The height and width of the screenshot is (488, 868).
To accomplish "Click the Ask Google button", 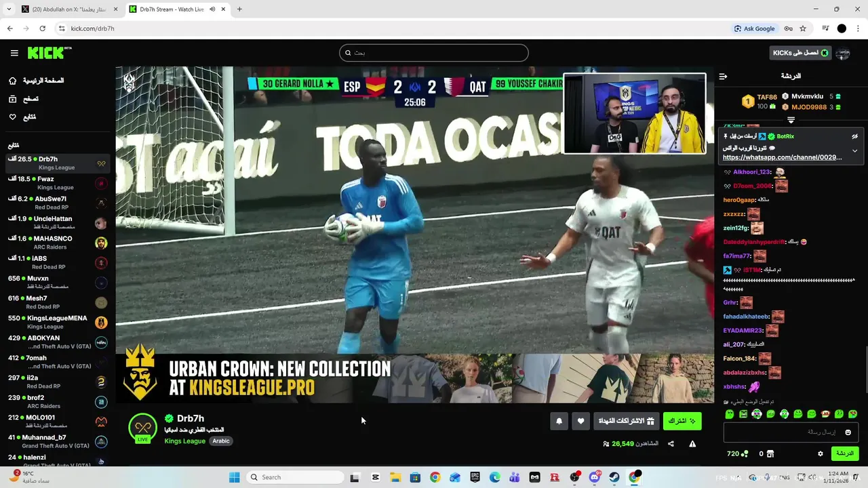I will tap(754, 28).
